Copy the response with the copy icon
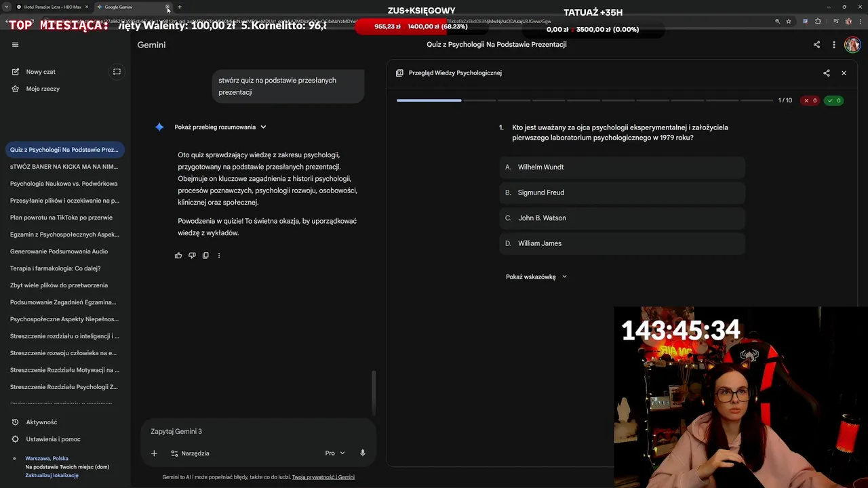 click(x=205, y=256)
